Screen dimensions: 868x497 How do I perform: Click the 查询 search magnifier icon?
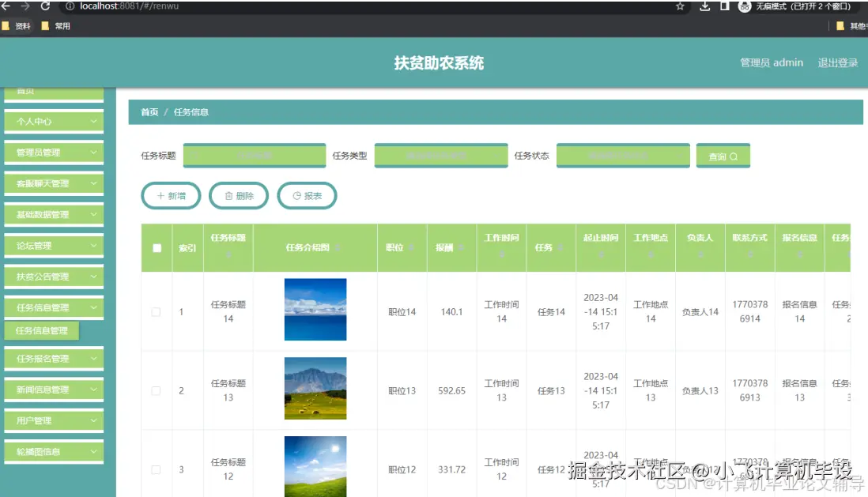pyautogui.click(x=734, y=156)
